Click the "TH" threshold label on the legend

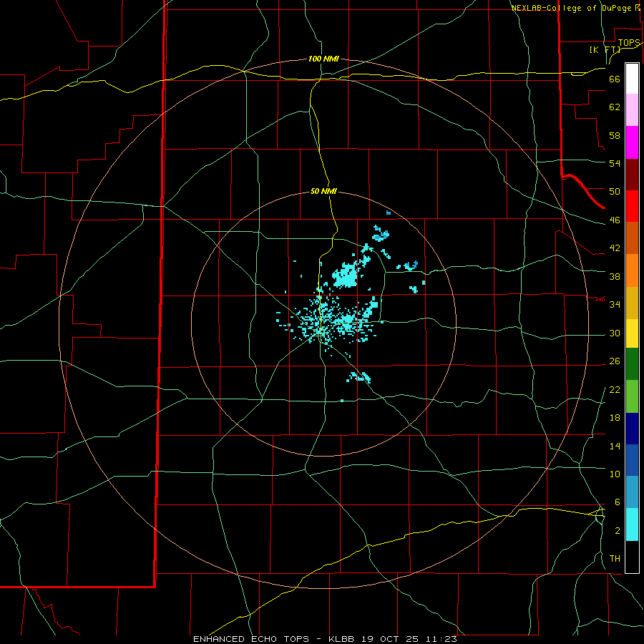[615, 559]
